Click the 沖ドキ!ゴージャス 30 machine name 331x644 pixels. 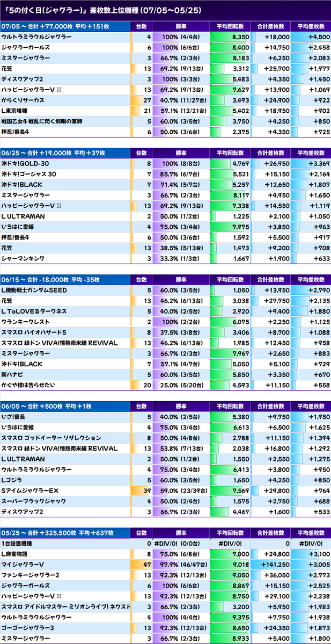pos(29,174)
